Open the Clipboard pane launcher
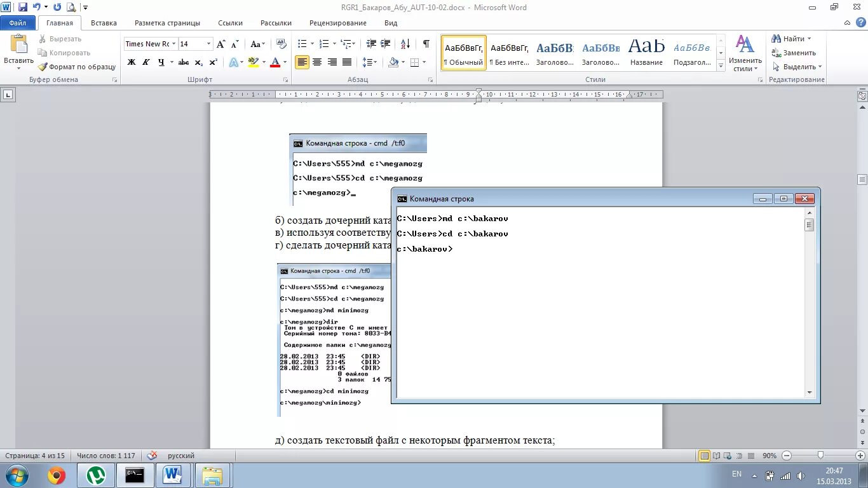Viewport: 868px width, 488px height. tap(115, 80)
